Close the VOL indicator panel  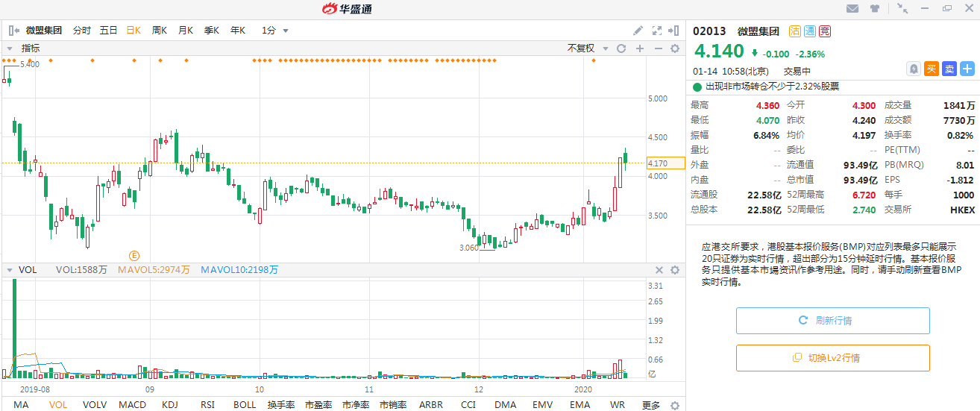659,270
